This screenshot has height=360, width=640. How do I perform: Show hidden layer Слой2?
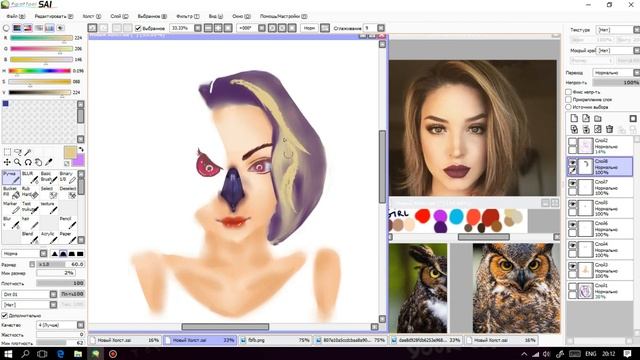[x=573, y=142]
